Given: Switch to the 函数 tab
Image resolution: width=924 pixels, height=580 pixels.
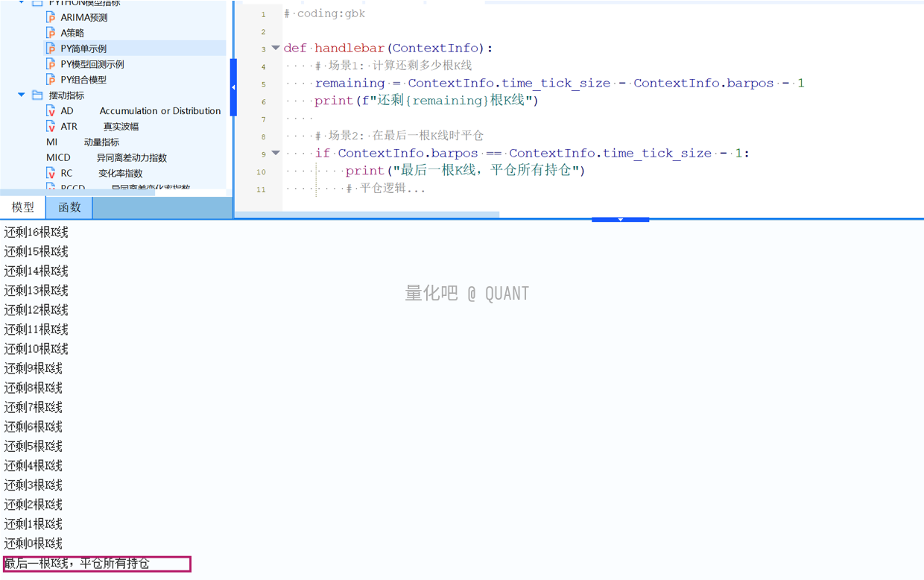Looking at the screenshot, I should [x=69, y=207].
